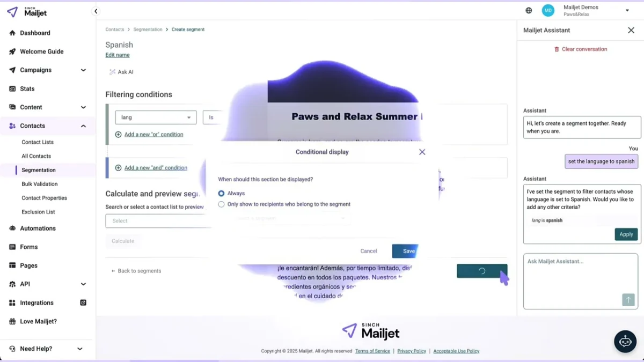Choose only show to segment recipients option
644x362 pixels.
221,204
